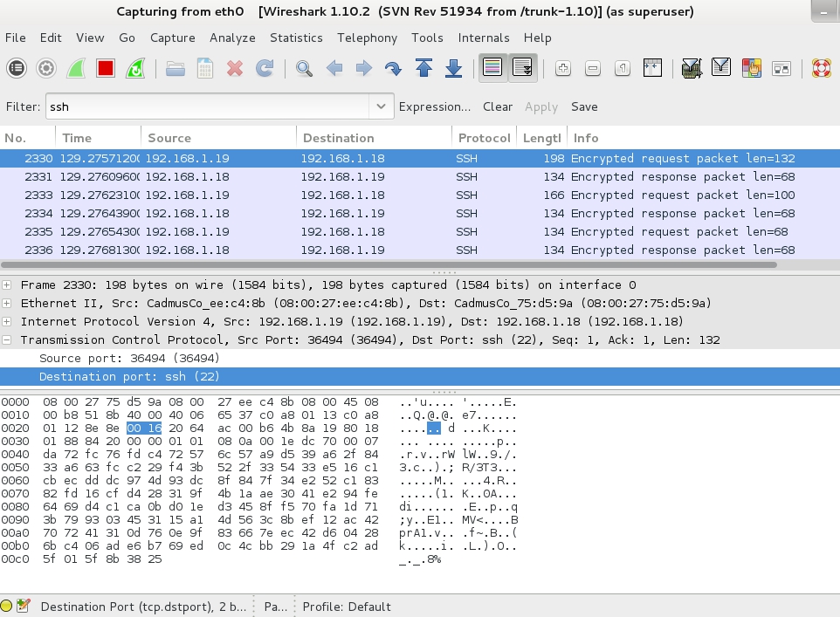This screenshot has height=617, width=840.
Task: Save the current filter
Action: 584,106
